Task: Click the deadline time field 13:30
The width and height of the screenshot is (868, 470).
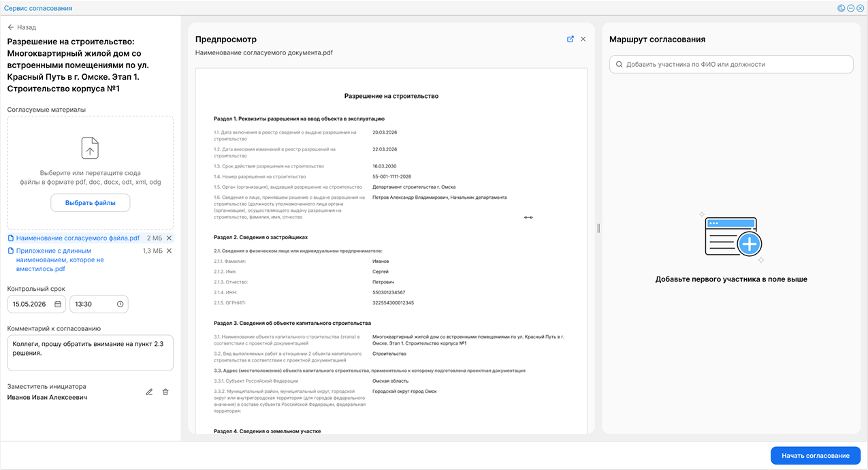Action: coord(99,304)
